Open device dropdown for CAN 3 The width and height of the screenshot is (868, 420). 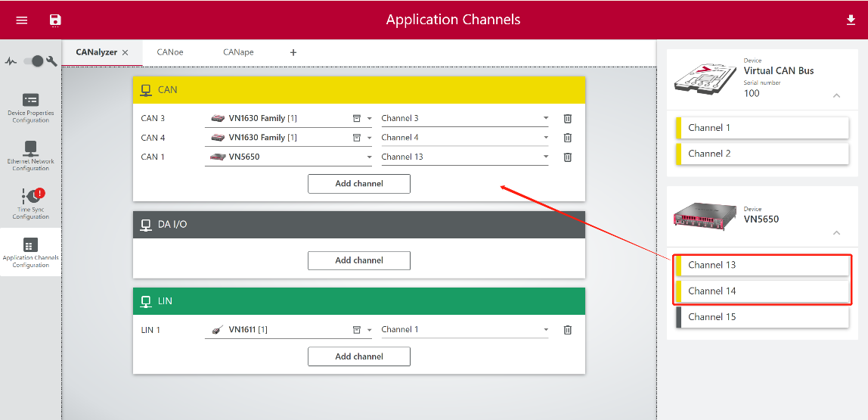pos(370,119)
